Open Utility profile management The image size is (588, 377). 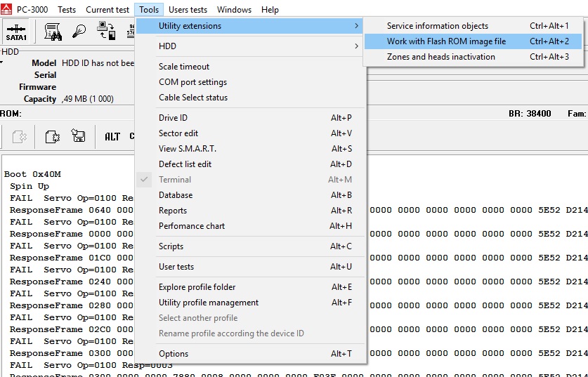tap(251, 302)
